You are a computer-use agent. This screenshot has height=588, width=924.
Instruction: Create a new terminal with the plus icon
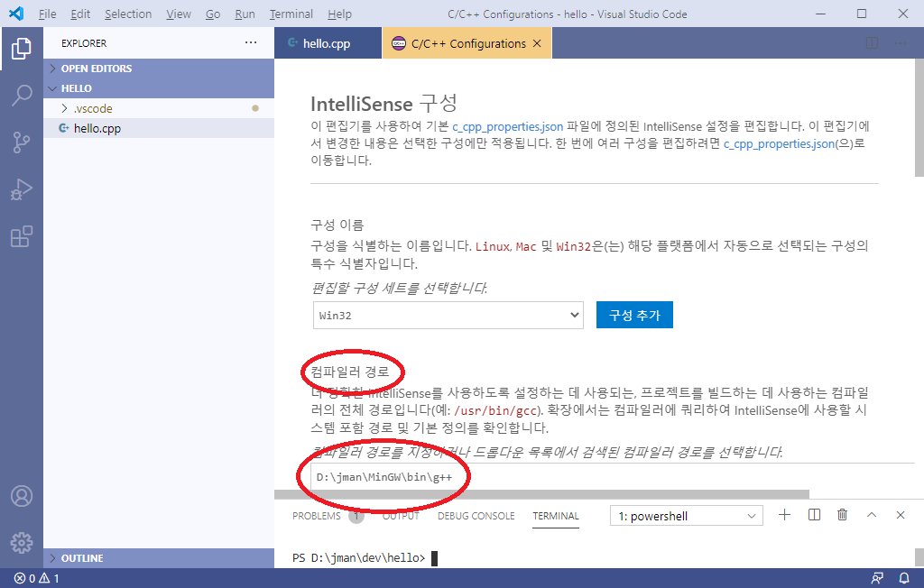(784, 515)
